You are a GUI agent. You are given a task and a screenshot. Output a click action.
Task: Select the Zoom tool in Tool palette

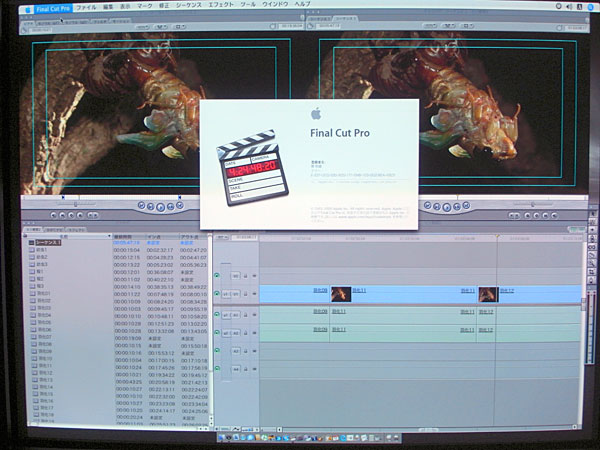[x=593, y=263]
